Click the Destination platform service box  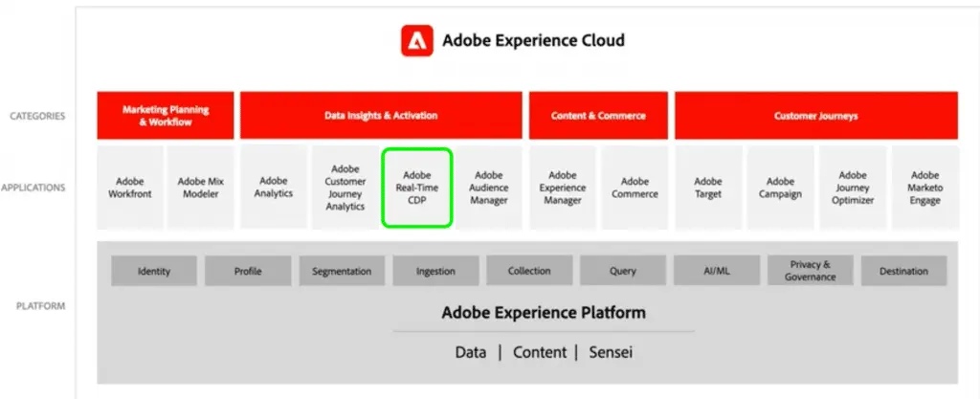[x=903, y=271]
